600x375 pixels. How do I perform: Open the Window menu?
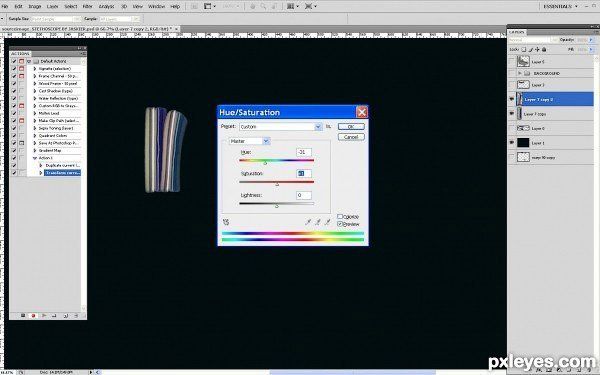click(x=157, y=7)
